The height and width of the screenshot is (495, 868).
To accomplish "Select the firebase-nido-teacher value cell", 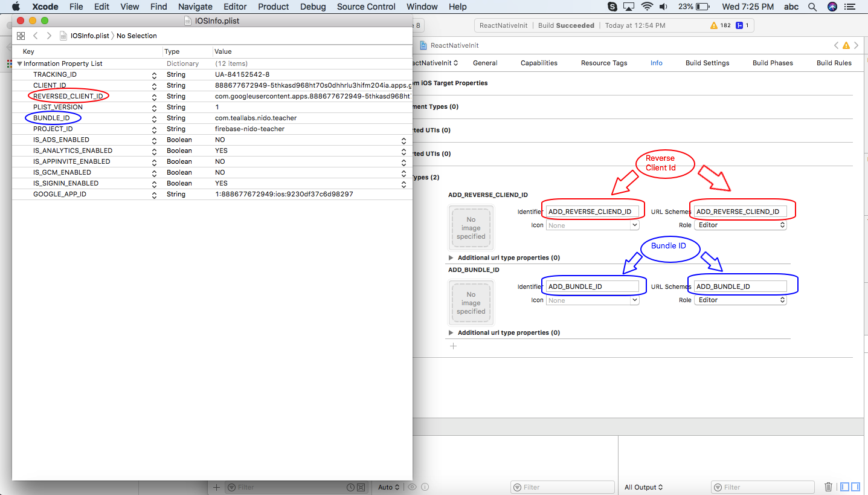I will [x=249, y=129].
